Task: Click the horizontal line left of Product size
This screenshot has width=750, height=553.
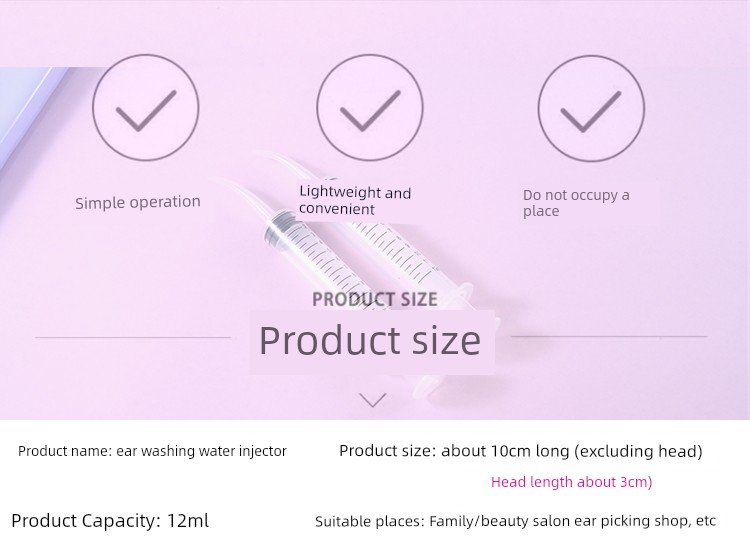Action: 133,337
